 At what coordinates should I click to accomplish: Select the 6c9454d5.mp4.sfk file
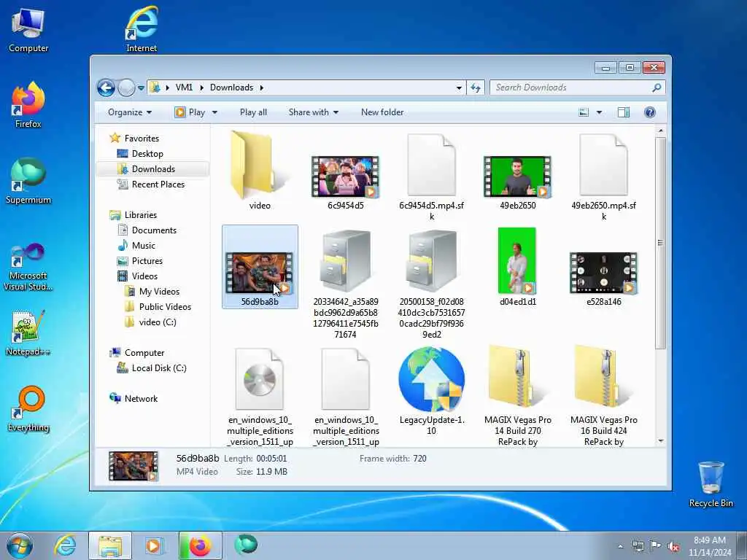click(432, 177)
